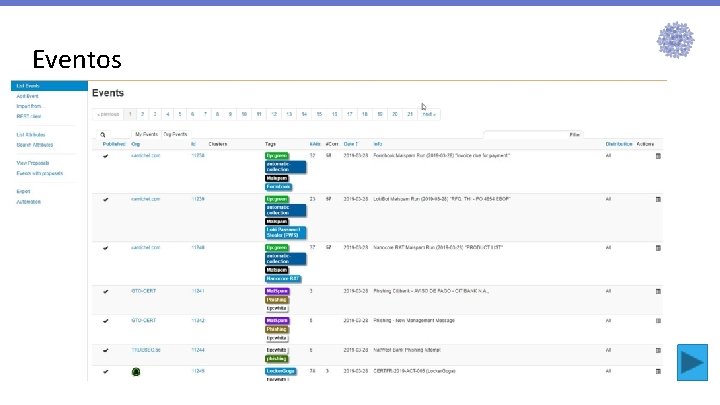Open the GTD-CERT org link in event 11241 row
This screenshot has height=405, width=720.
(144, 291)
